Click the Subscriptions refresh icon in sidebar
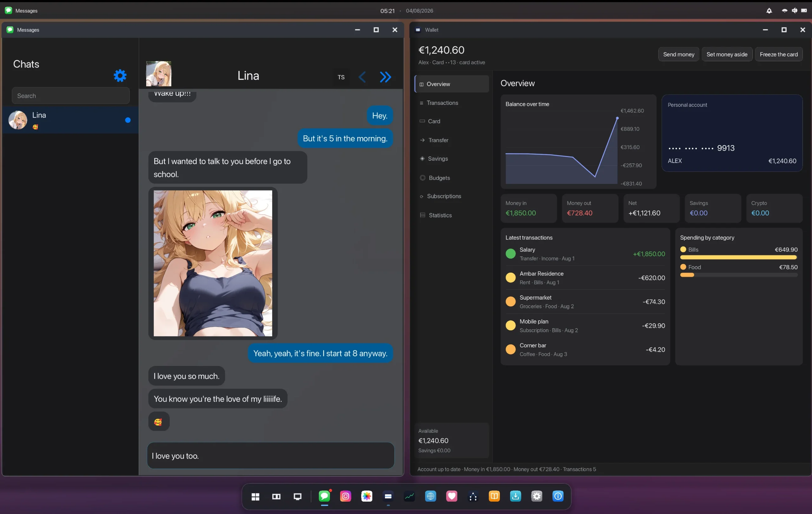812x514 pixels. coord(422,197)
